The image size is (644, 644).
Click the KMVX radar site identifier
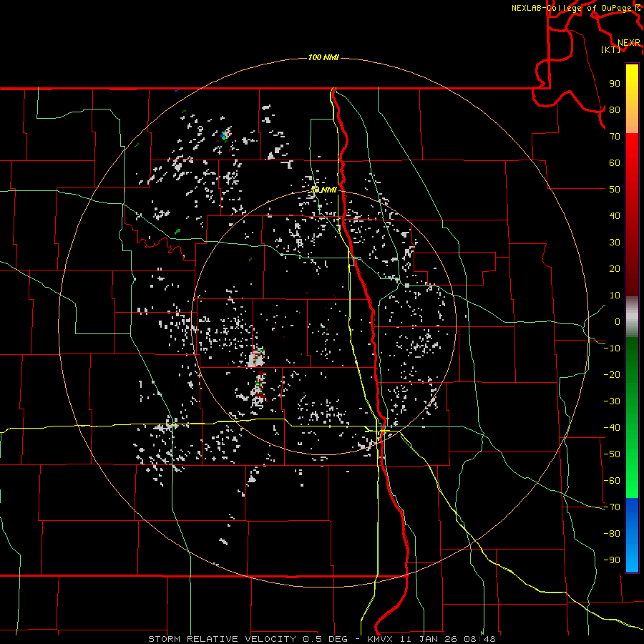(x=381, y=639)
